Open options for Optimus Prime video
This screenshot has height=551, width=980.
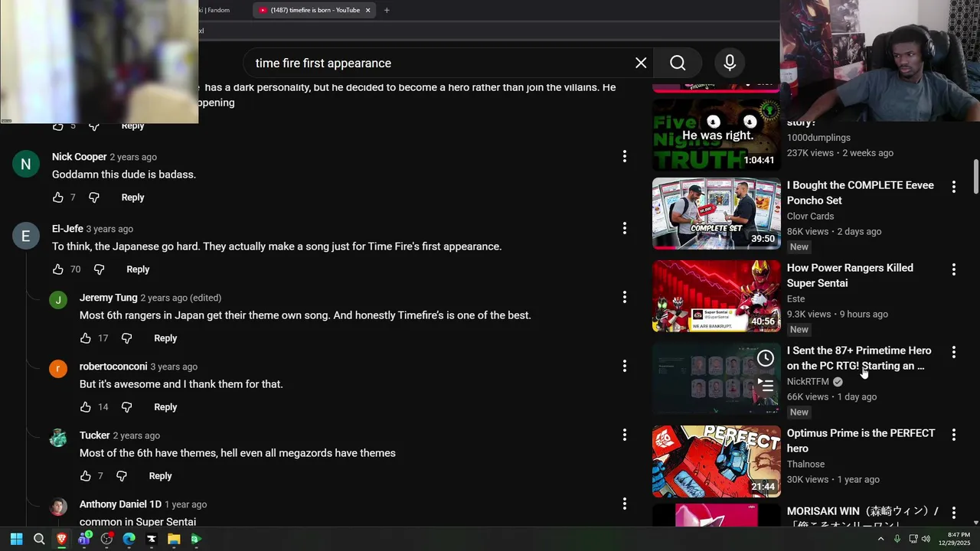click(954, 435)
